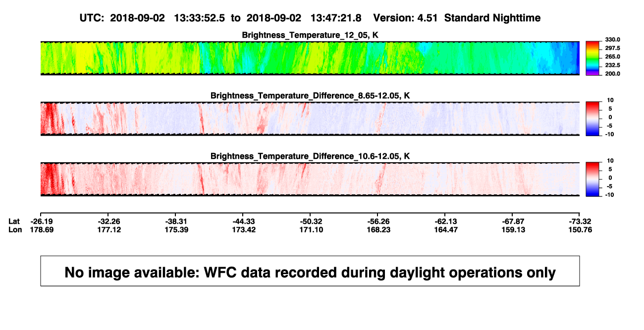
Task: Click the Standard Nighttime label
Action: [x=492, y=18]
